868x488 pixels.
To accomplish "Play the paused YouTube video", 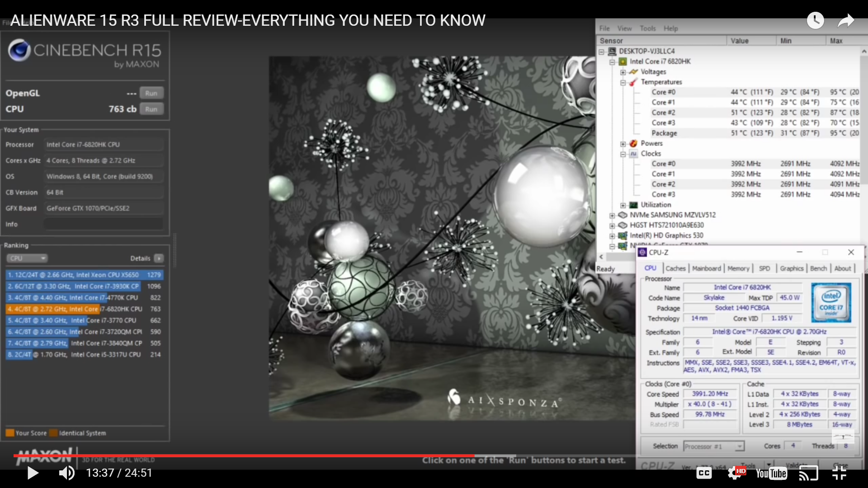I will [x=33, y=473].
